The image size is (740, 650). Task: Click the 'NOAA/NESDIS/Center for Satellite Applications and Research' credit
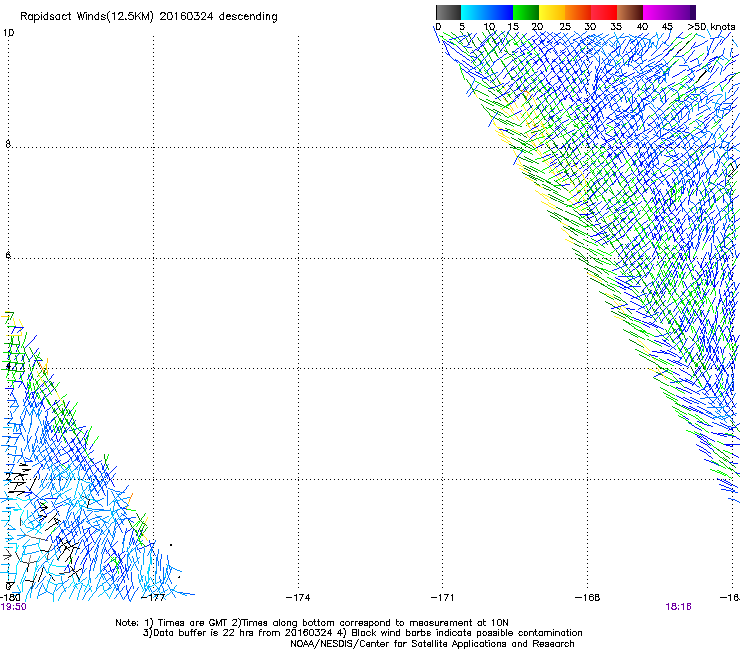click(432, 644)
